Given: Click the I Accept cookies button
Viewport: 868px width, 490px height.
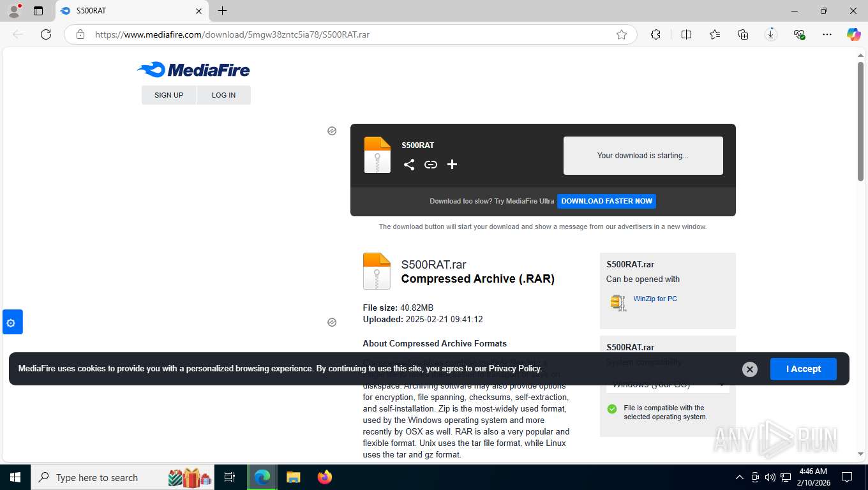Looking at the screenshot, I should click(803, 369).
